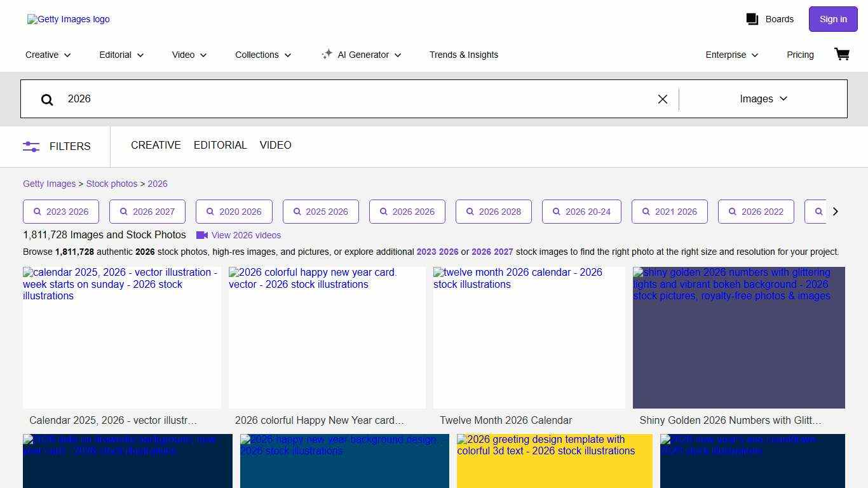
Task: Click the search magnifier icon
Action: coord(47,99)
